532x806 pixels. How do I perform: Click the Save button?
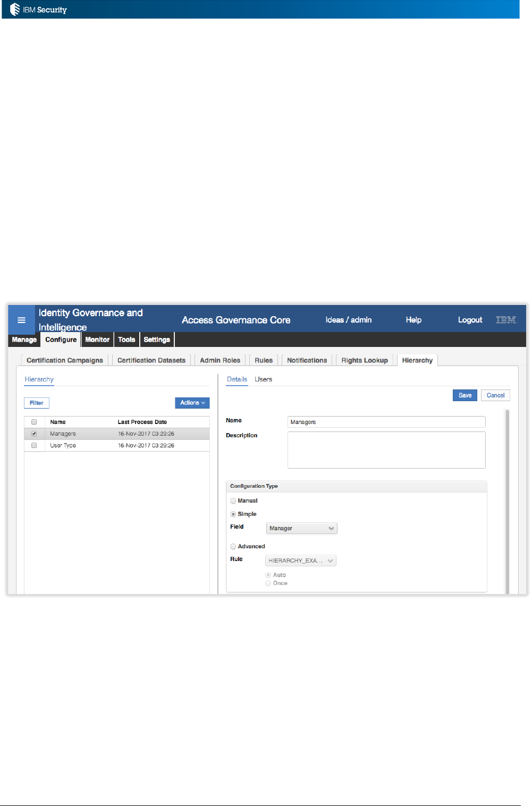click(465, 395)
